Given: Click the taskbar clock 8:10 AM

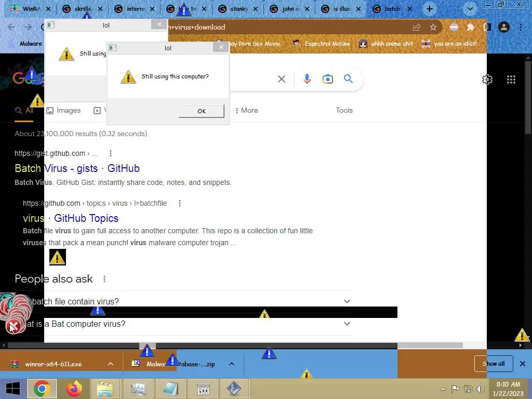Looking at the screenshot, I should [x=508, y=389].
